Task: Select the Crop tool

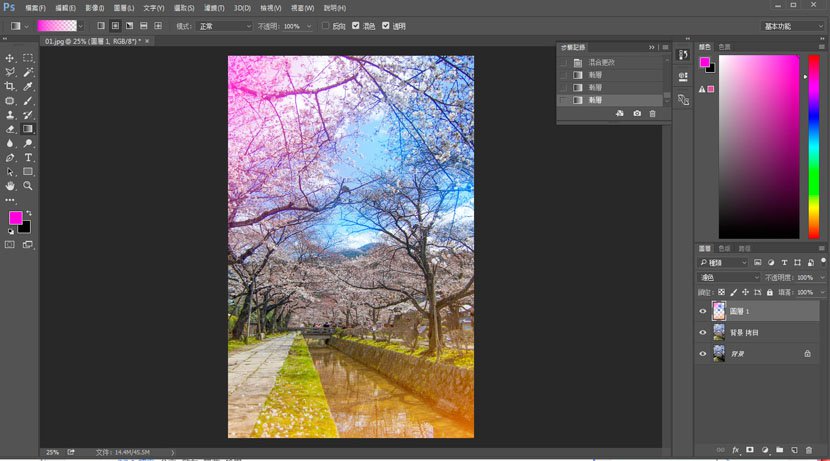Action: 10,86
